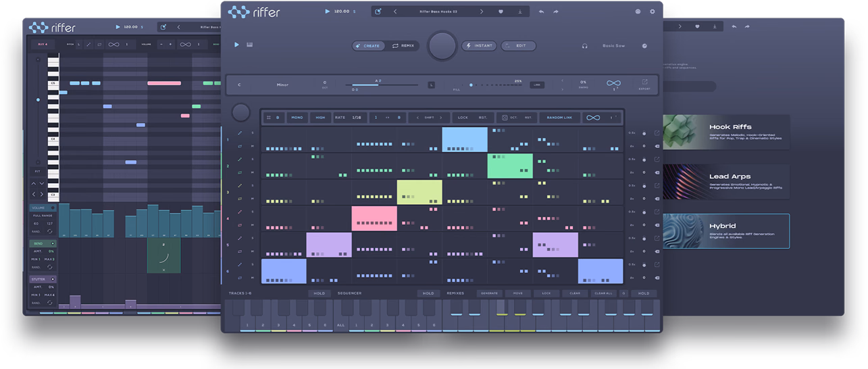Open the Basic Saw sound dropdown

click(x=614, y=46)
